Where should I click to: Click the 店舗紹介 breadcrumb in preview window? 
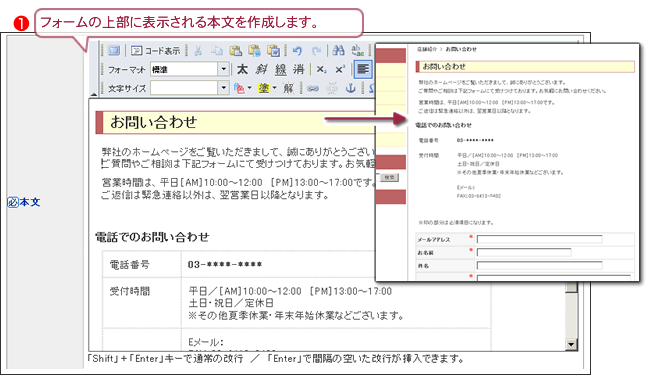pyautogui.click(x=427, y=49)
